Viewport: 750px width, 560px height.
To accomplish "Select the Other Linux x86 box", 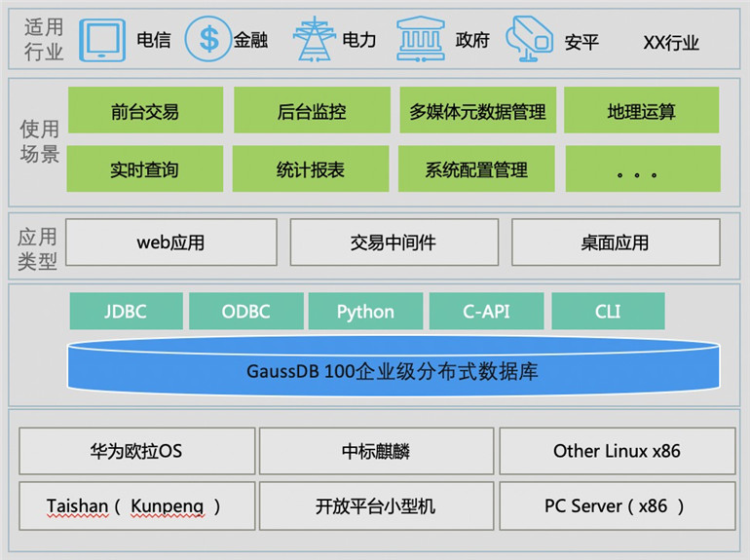I will [x=618, y=451].
